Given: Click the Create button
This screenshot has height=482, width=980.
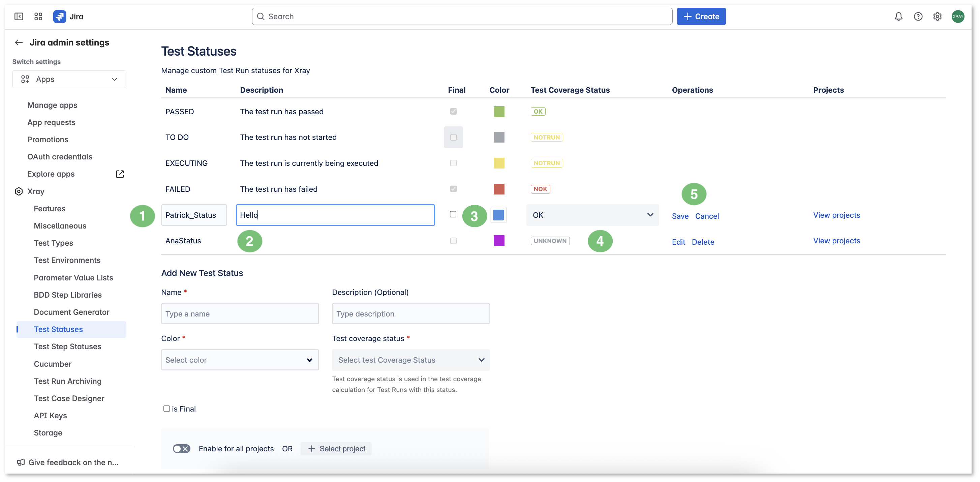Looking at the screenshot, I should (701, 17).
